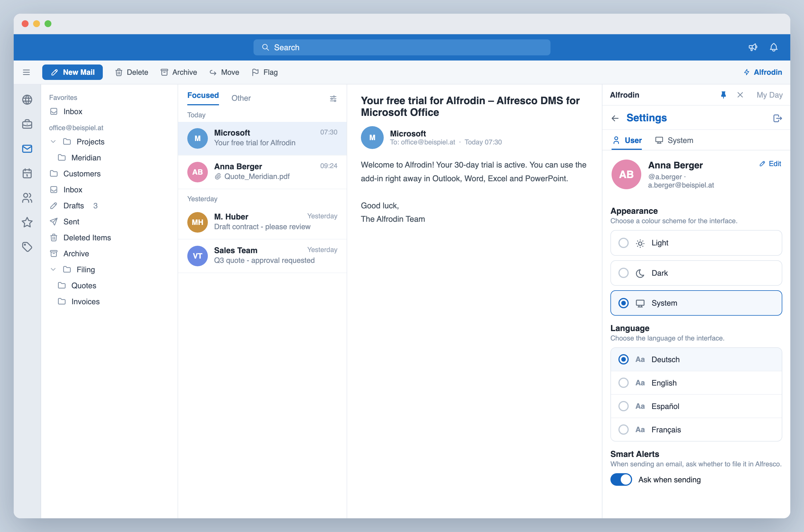
Task: Click the tag icon in left rail
Action: 27,247
